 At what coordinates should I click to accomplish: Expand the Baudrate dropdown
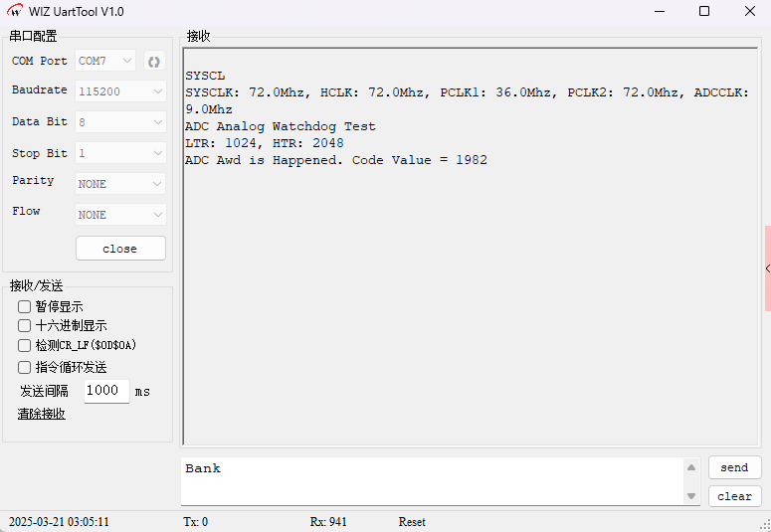point(120,90)
